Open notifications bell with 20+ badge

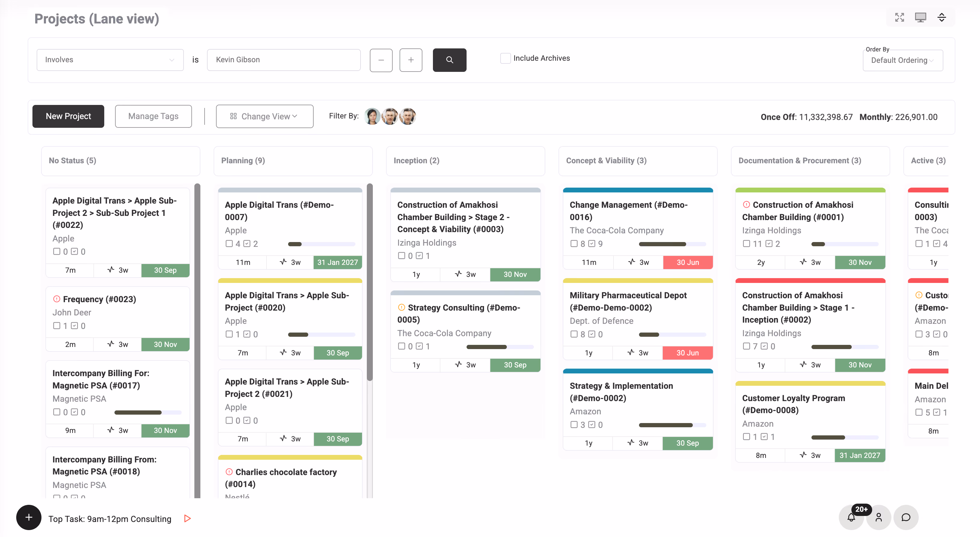click(x=851, y=517)
